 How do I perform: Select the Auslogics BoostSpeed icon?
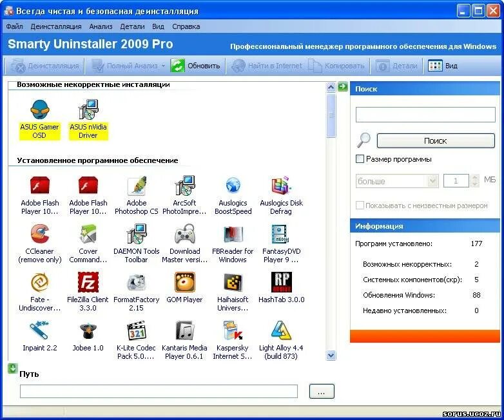[233, 186]
